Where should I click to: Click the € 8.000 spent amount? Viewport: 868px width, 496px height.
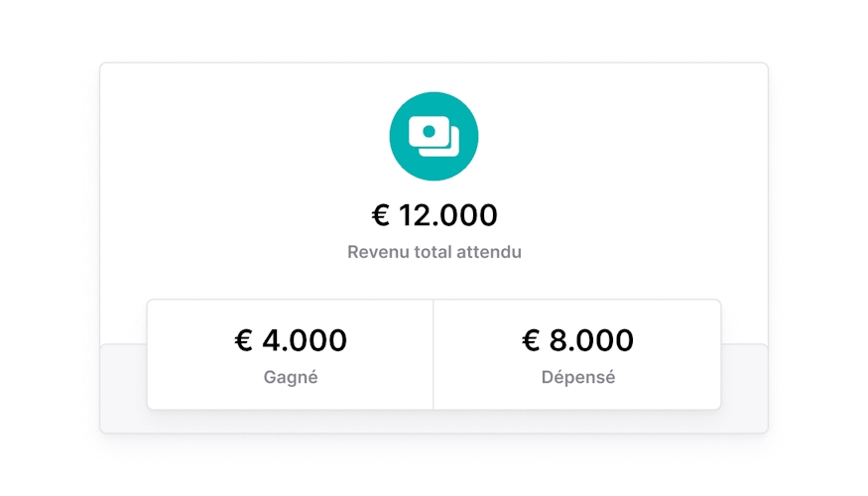click(x=577, y=340)
